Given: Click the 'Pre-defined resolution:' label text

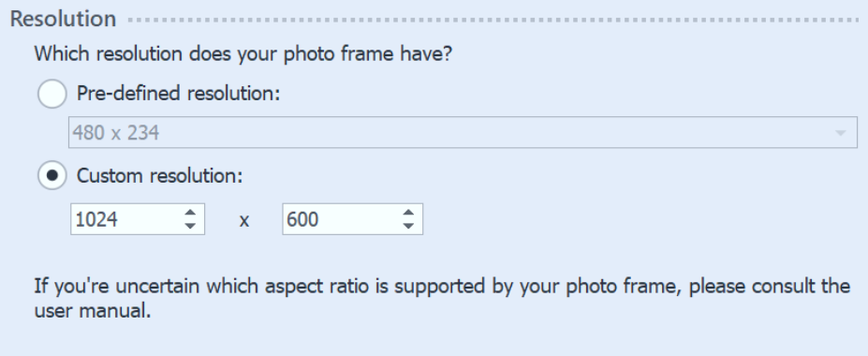Looking at the screenshot, I should [x=179, y=94].
